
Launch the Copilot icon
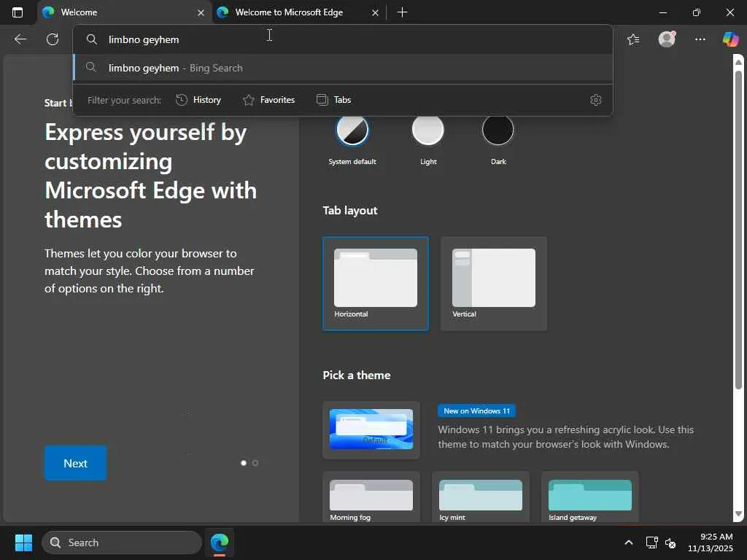731,39
